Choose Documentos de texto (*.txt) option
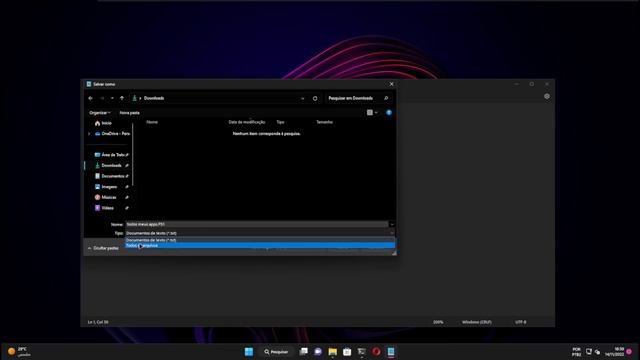Viewport: 640px width, 360px height. click(260, 240)
